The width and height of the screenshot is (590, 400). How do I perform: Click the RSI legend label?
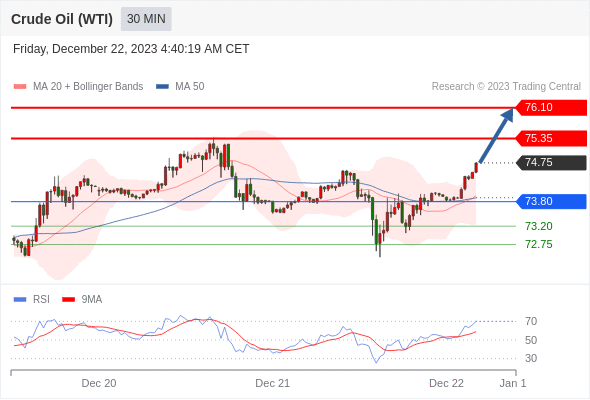41,300
